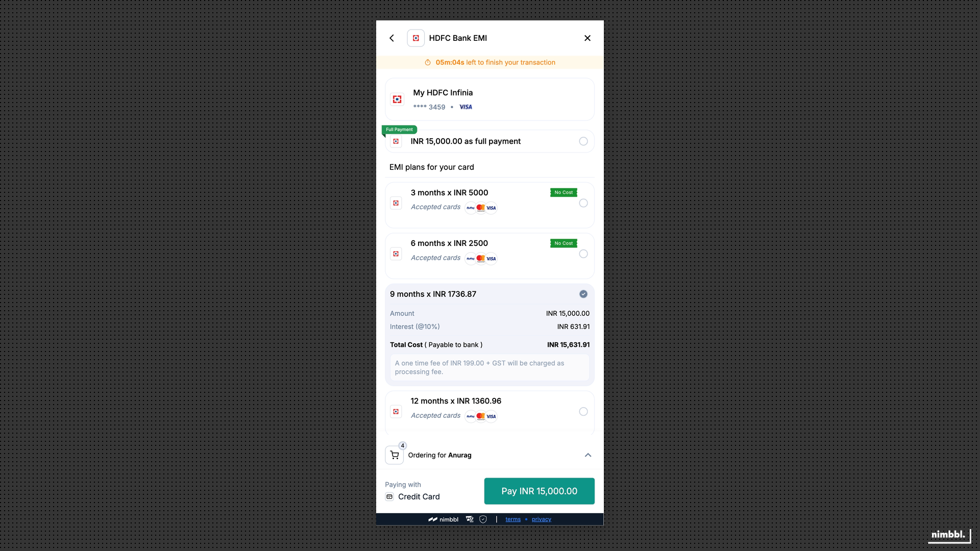
Task: Toggle the selected 9 months plan radio
Action: pyautogui.click(x=583, y=294)
